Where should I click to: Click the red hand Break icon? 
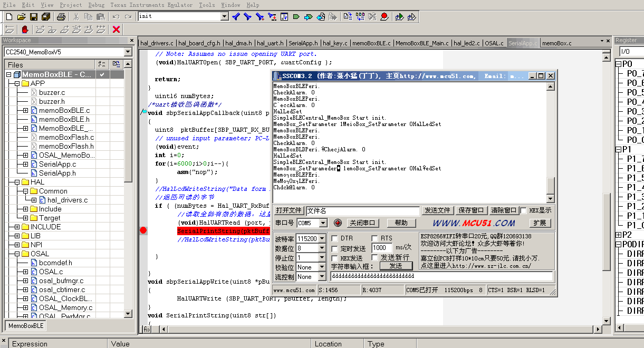25,30
